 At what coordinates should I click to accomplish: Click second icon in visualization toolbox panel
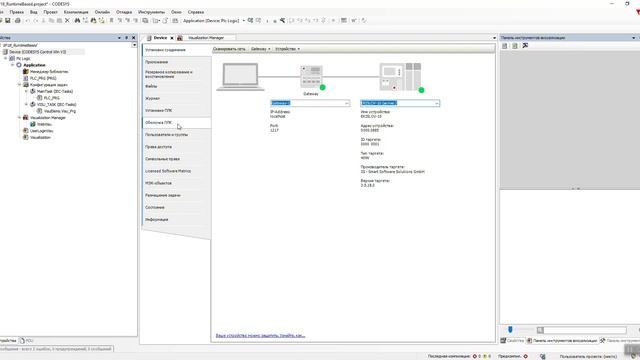(x=515, y=46)
